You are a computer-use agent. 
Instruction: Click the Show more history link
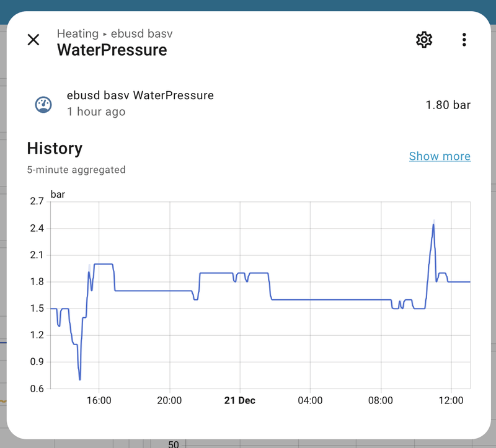[x=440, y=156]
